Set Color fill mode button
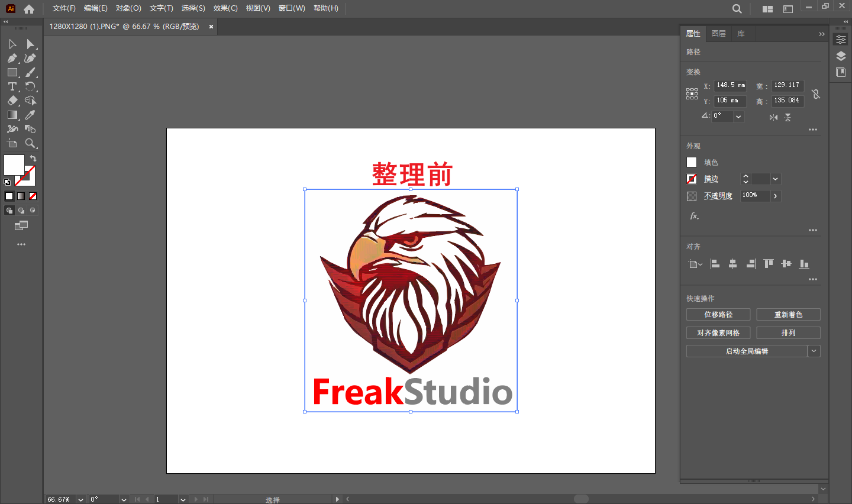 (x=9, y=196)
